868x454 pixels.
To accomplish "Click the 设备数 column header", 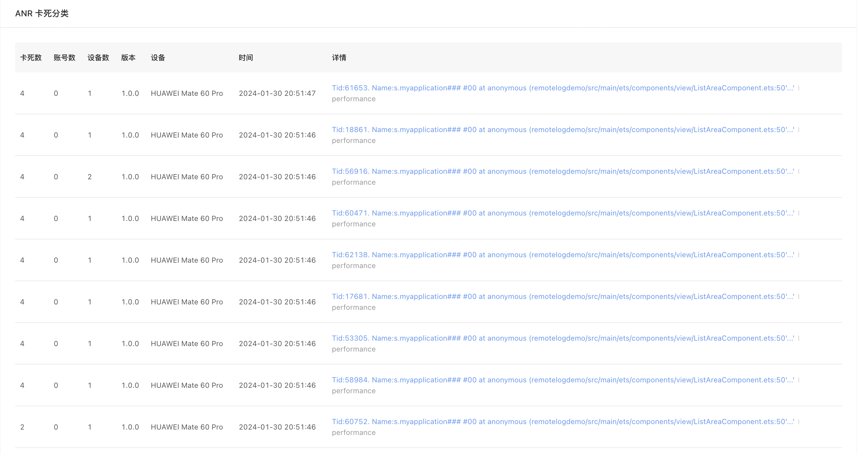I will (x=98, y=58).
